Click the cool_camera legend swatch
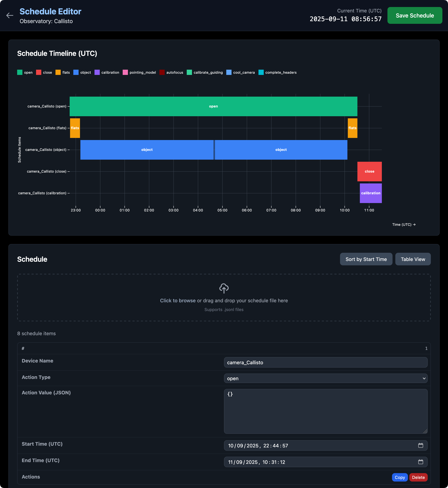448x488 pixels. coord(229,72)
